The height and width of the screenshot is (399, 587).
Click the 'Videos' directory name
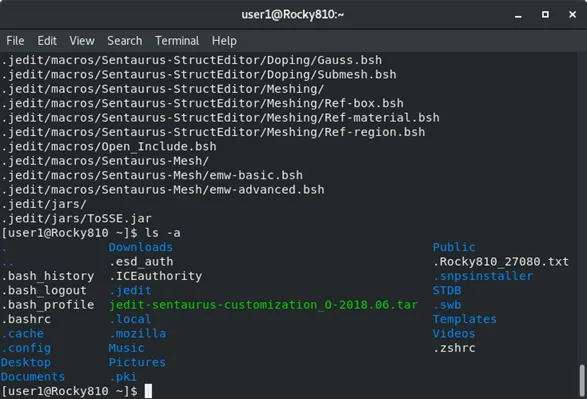454,333
